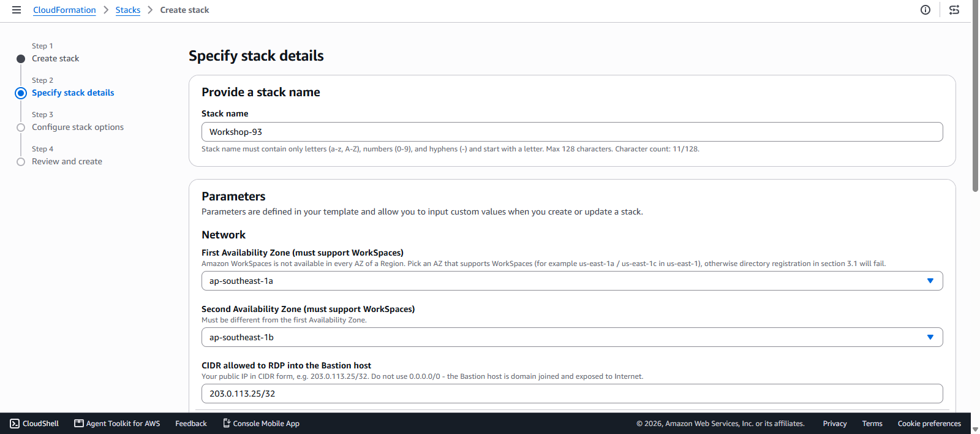The image size is (980, 434).
Task: Go to CloudFormation via breadcrumb
Action: pos(64,10)
